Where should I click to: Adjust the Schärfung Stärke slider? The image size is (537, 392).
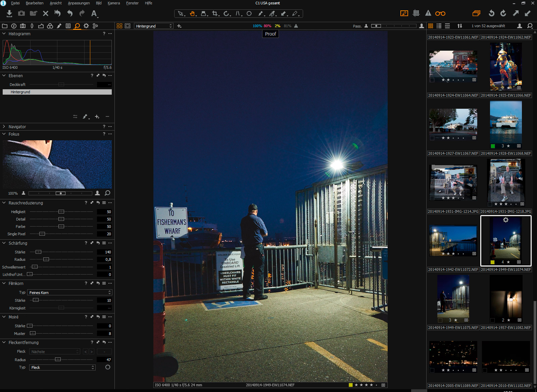[x=39, y=252]
